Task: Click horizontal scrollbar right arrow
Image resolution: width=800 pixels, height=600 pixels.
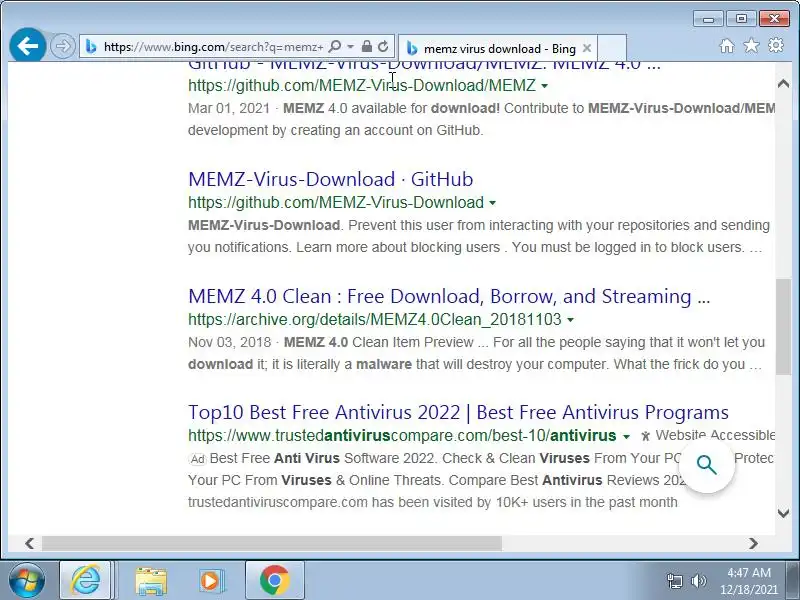Action: (753, 544)
